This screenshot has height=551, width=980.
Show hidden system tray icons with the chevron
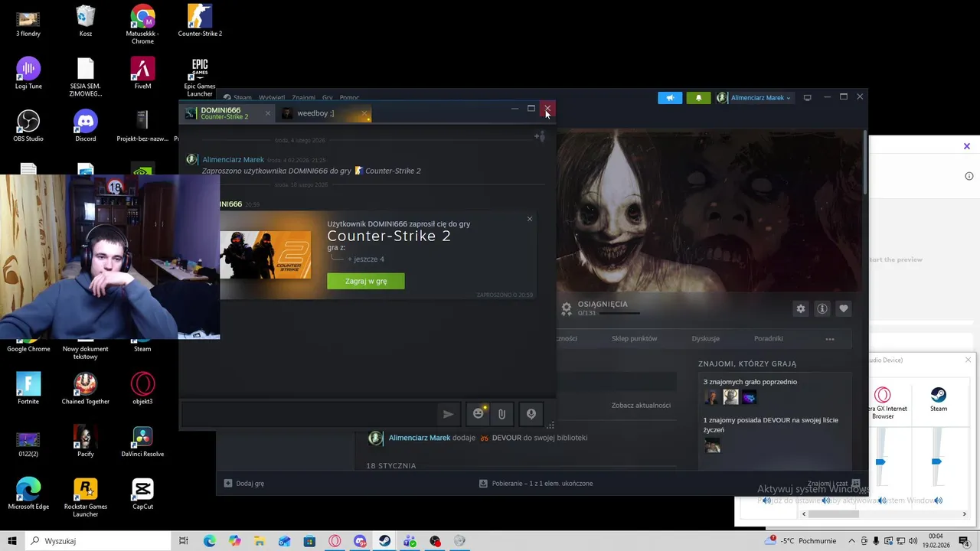(851, 541)
